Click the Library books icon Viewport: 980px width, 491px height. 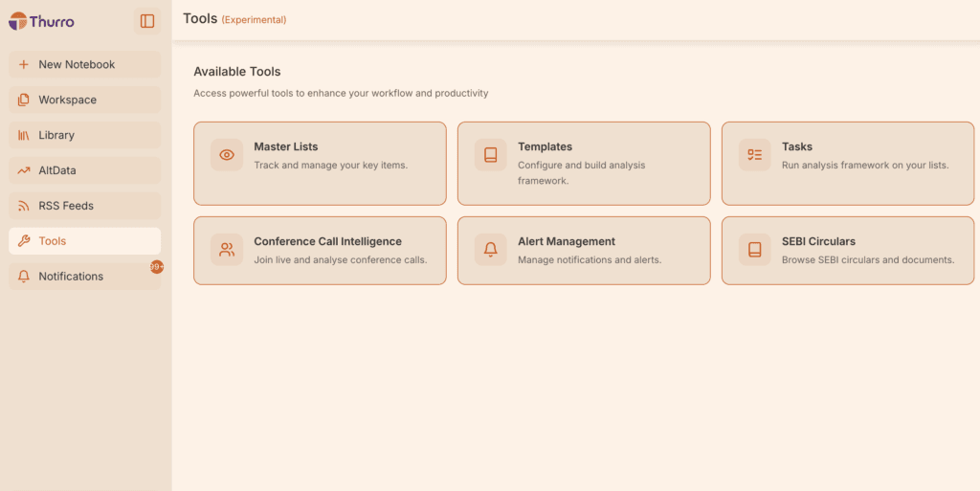24,135
